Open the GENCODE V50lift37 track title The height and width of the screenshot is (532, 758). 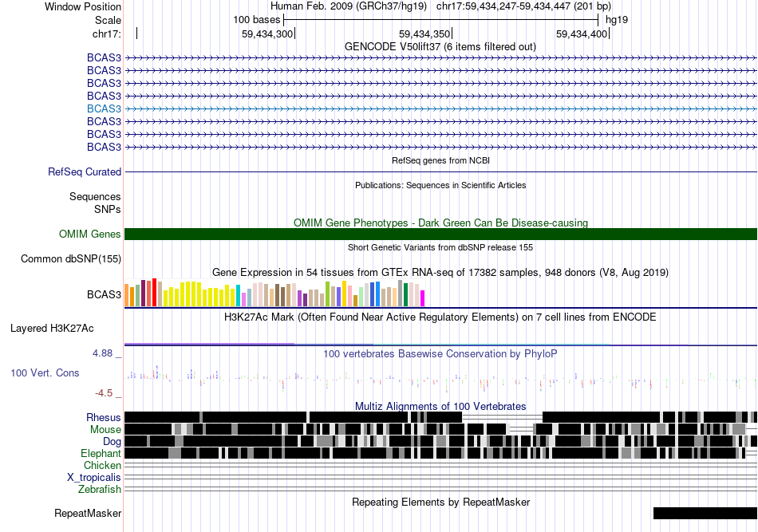pyautogui.click(x=440, y=47)
